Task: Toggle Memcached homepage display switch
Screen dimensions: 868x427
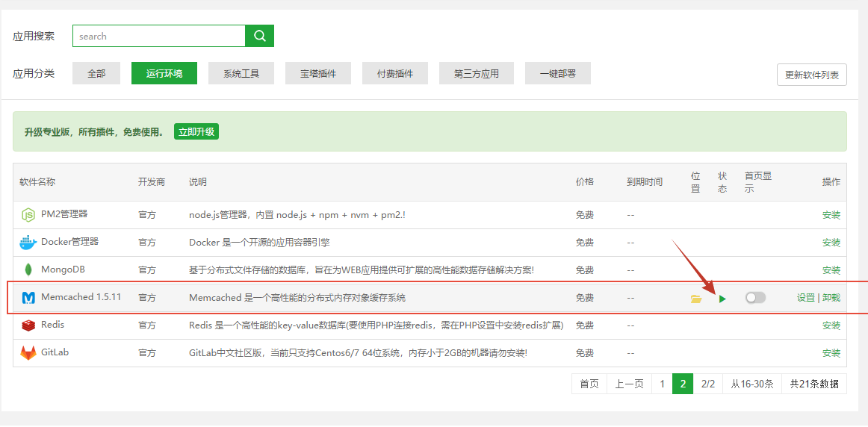Action: pos(755,298)
